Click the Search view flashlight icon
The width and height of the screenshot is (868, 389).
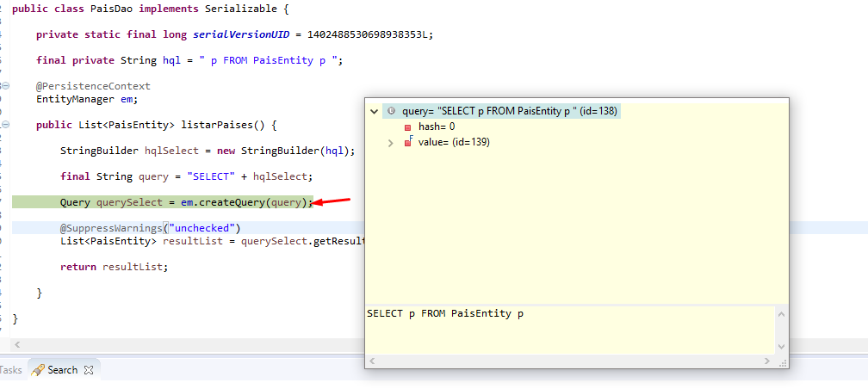coord(38,370)
